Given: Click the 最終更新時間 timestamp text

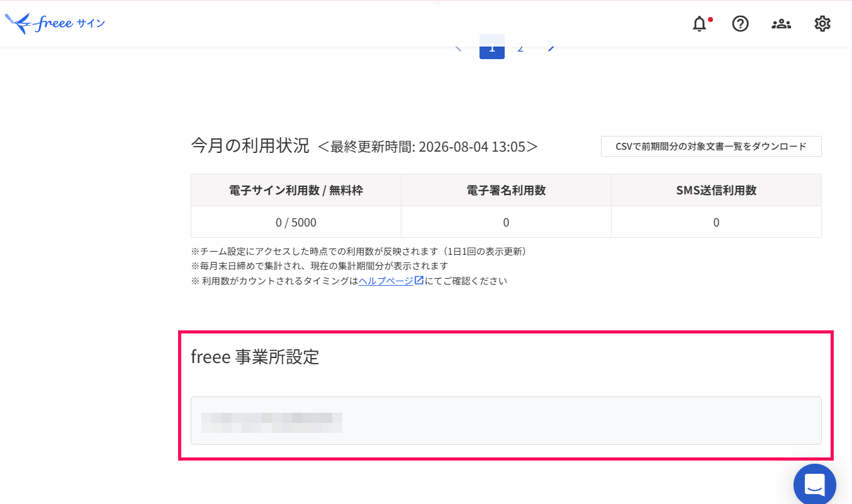Looking at the screenshot, I should pos(428,147).
